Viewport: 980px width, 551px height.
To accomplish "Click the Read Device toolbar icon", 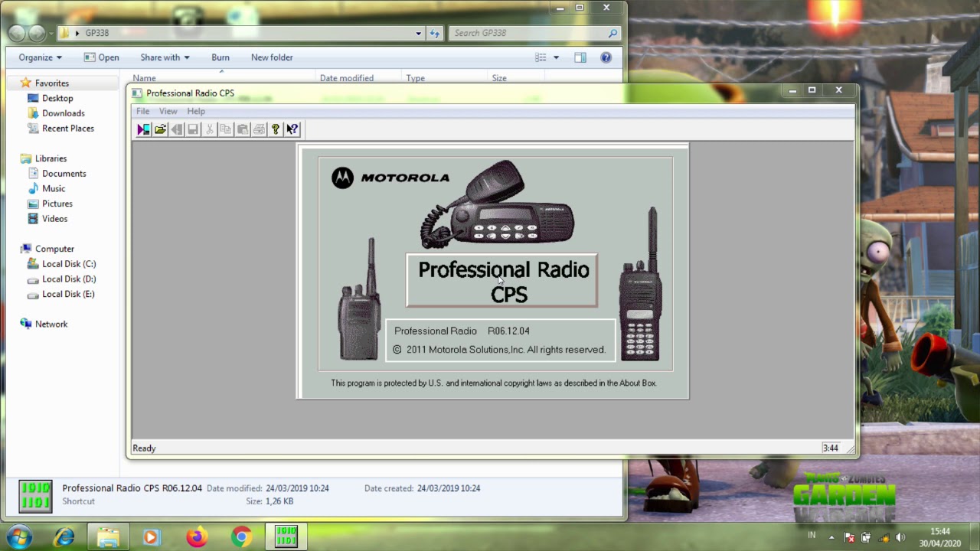I will click(143, 129).
